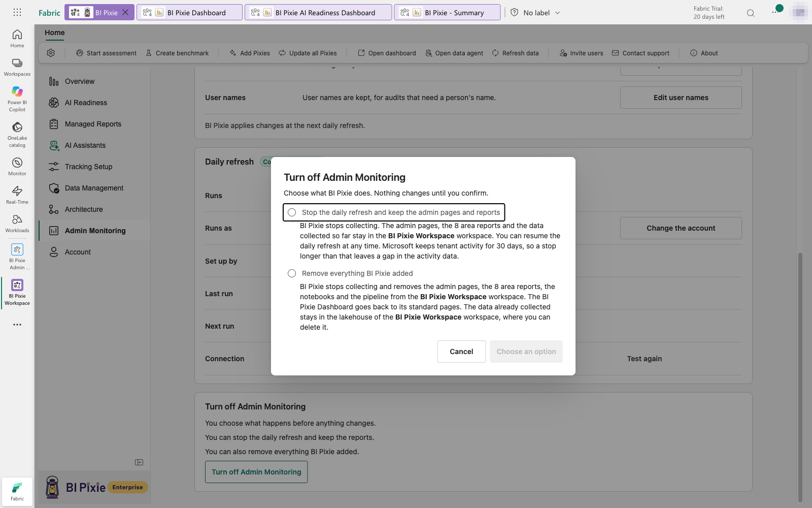Image resolution: width=812 pixels, height=508 pixels.
Task: Switch to BI Pixie Dashboard tab
Action: [189, 12]
